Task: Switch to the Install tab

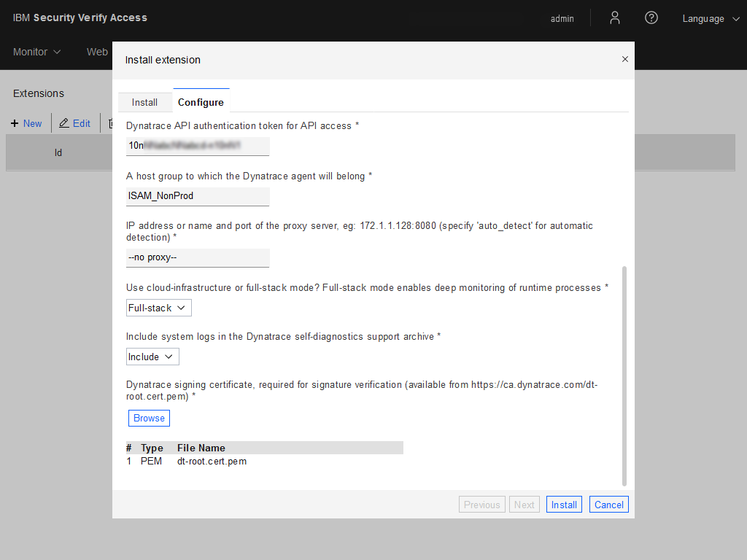Action: (145, 102)
